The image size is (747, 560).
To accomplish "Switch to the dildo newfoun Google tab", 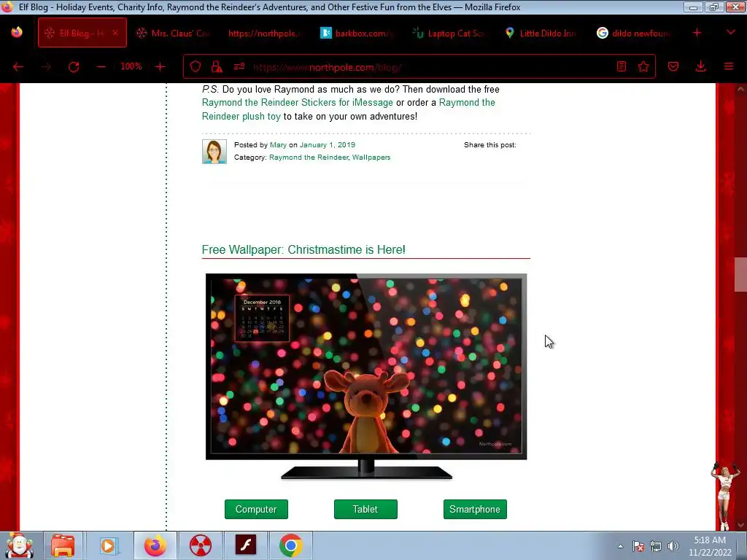I will pyautogui.click(x=634, y=33).
